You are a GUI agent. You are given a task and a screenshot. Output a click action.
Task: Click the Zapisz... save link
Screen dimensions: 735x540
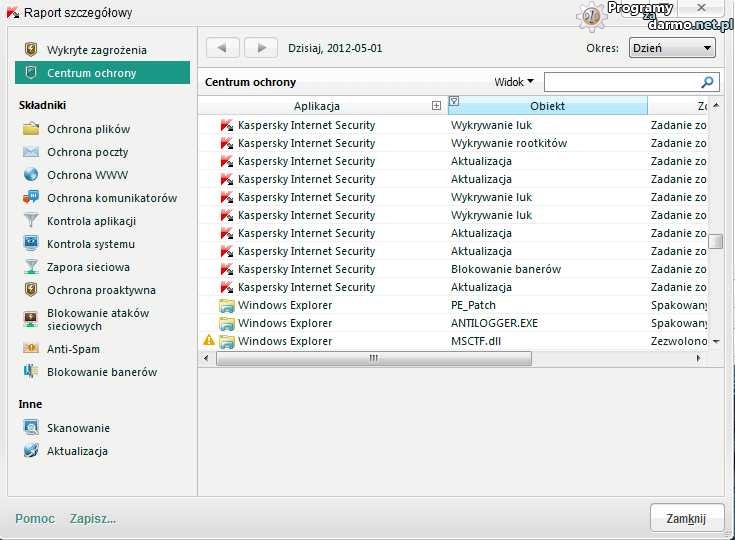(92, 518)
